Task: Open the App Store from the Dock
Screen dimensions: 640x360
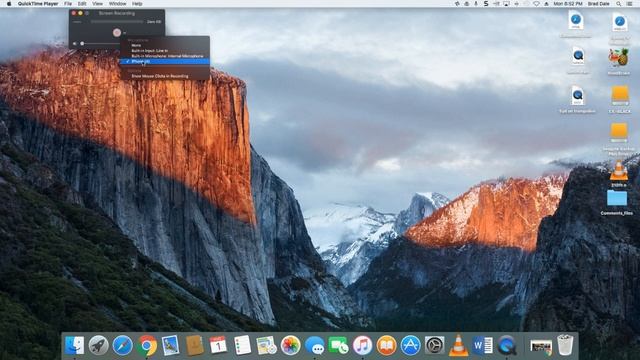Action: [411, 345]
